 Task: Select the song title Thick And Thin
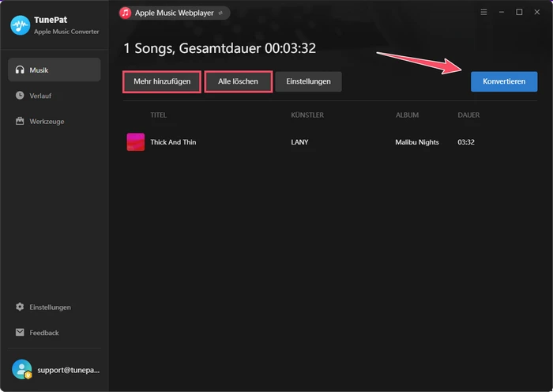tap(173, 141)
